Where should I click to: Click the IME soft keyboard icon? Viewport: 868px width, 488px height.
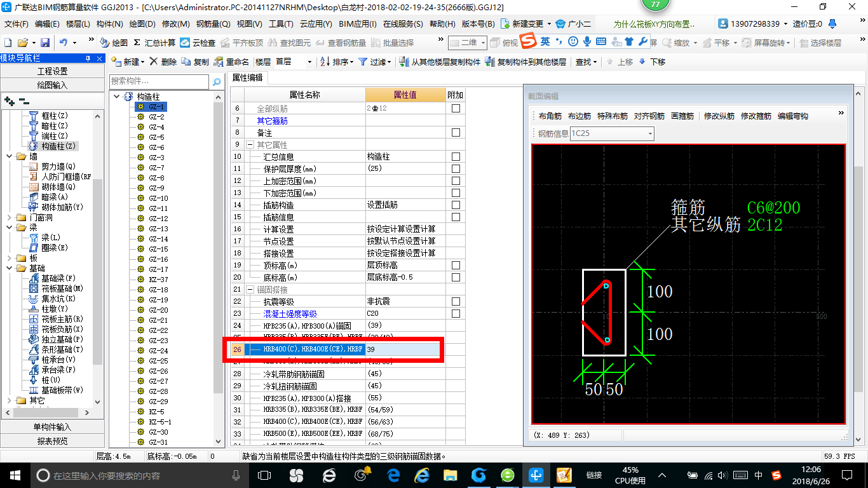point(601,42)
